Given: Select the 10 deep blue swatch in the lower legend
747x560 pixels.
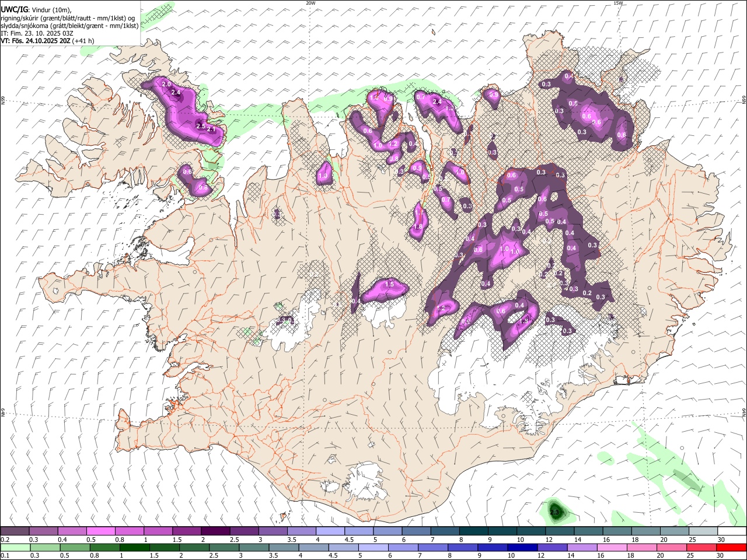Looking at the screenshot, I should (x=522, y=547).
